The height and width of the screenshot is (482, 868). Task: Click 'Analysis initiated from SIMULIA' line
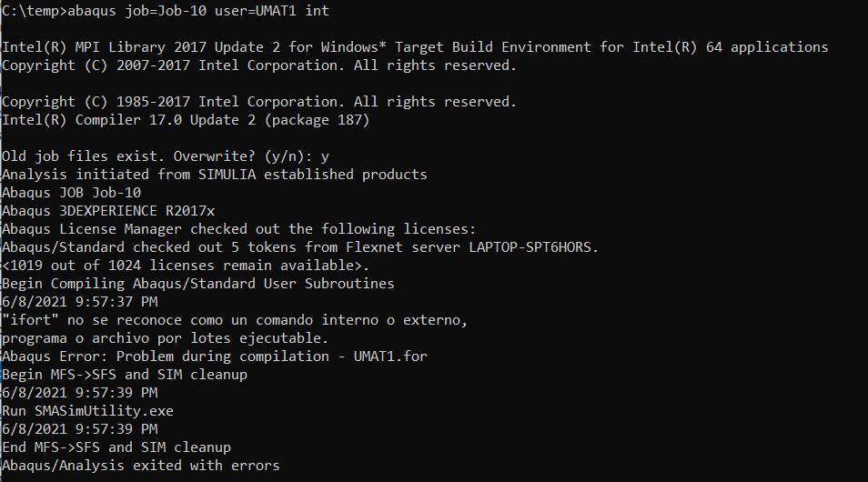pyautogui.click(x=214, y=175)
